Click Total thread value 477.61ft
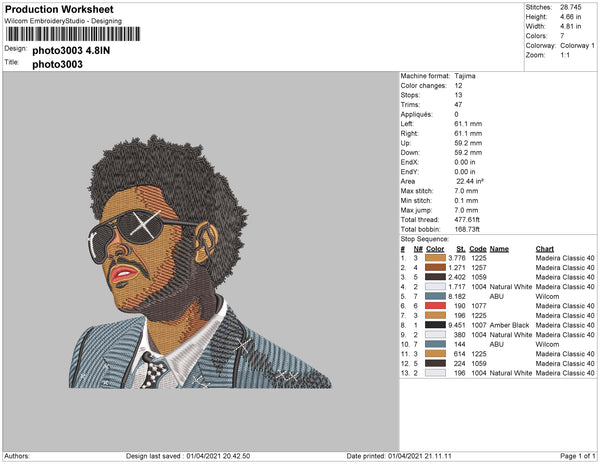The height and width of the screenshot is (464, 600). tap(467, 220)
